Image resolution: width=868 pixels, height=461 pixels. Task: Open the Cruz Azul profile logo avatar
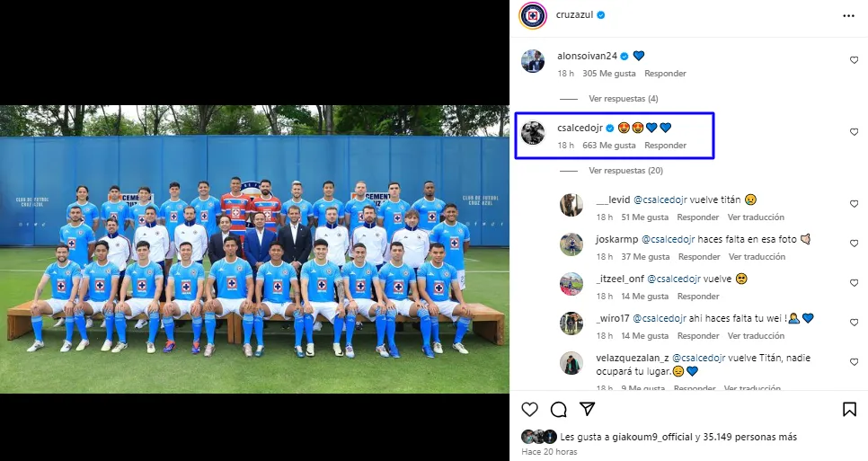[533, 15]
